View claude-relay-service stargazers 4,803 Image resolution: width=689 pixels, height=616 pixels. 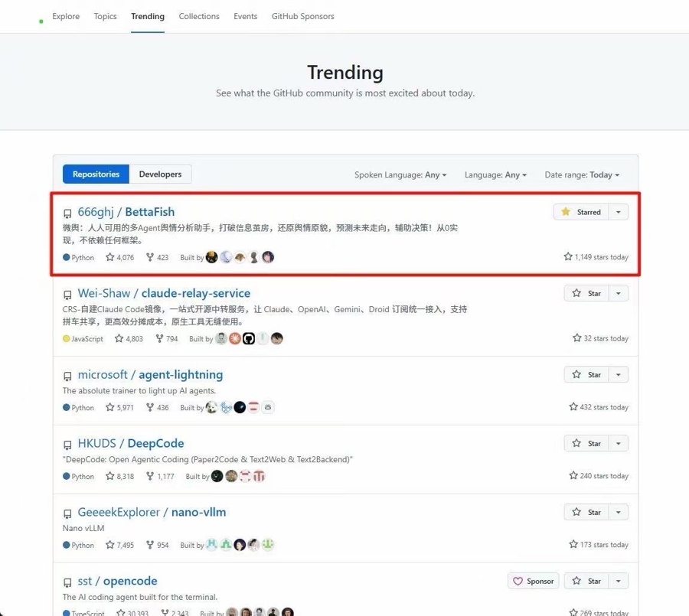coord(129,339)
